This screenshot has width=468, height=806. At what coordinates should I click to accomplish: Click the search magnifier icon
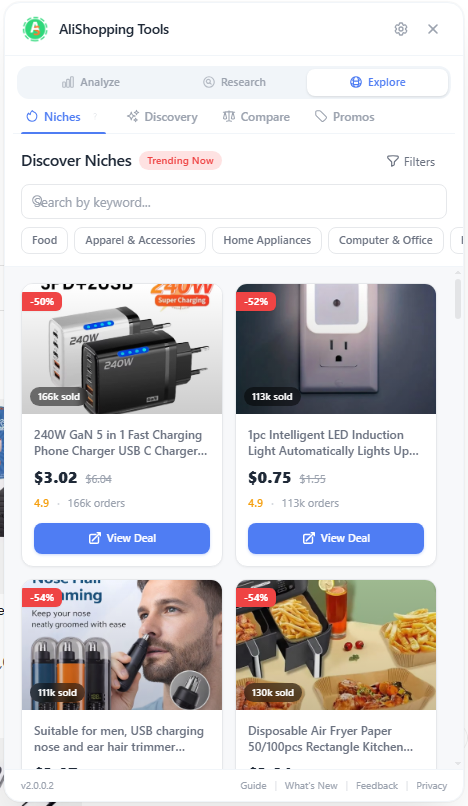[x=37, y=200]
